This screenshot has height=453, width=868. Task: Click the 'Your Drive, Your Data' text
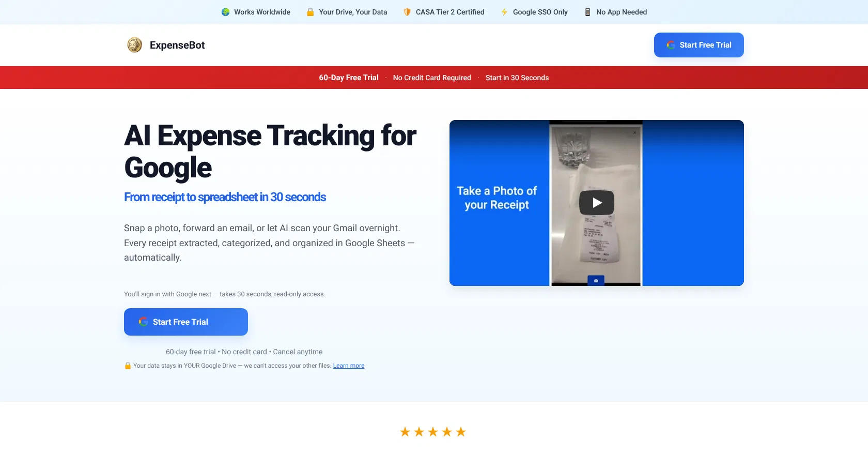coord(353,12)
